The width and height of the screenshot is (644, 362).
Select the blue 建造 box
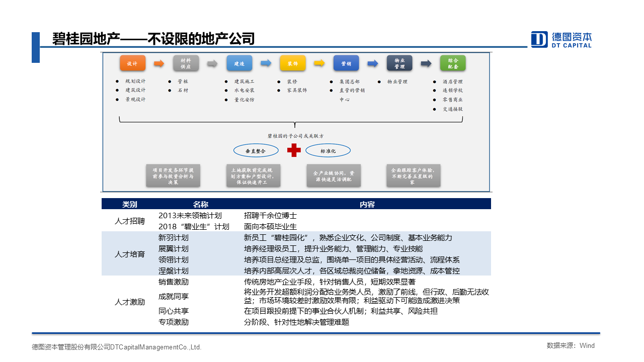239,63
